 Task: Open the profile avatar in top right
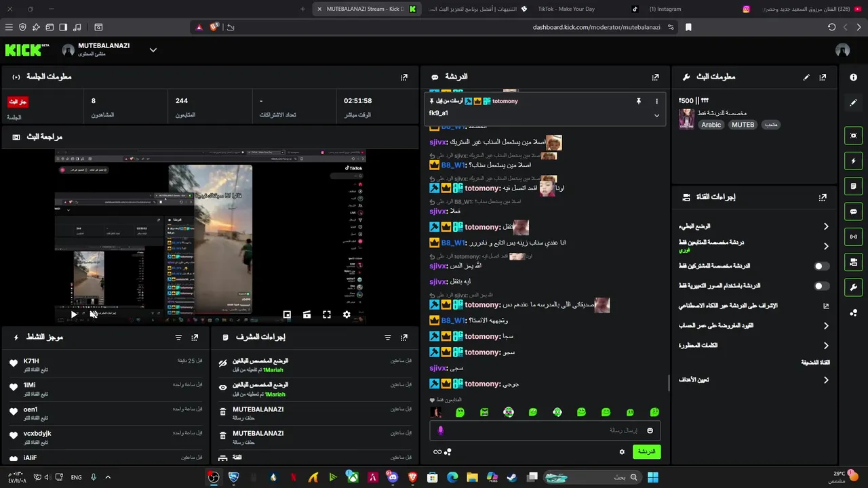(843, 50)
